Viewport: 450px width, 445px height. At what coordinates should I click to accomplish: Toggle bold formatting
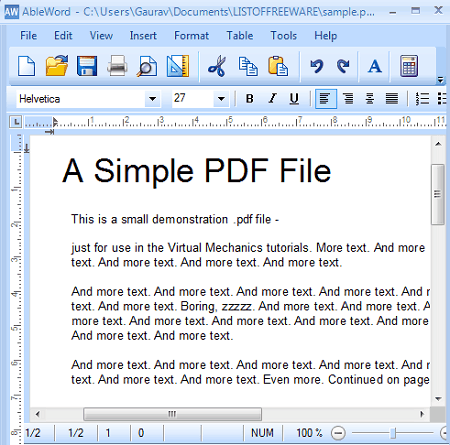pyautogui.click(x=249, y=99)
